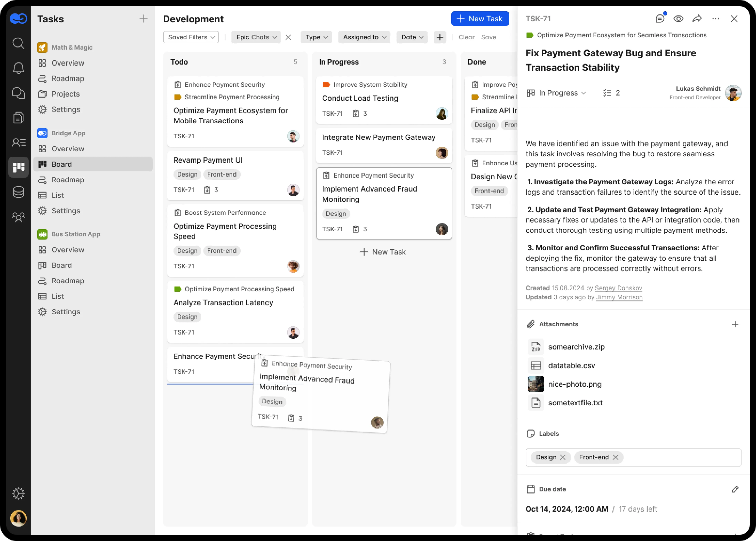
Task: Click the task comments icon with dot
Action: [660, 19]
